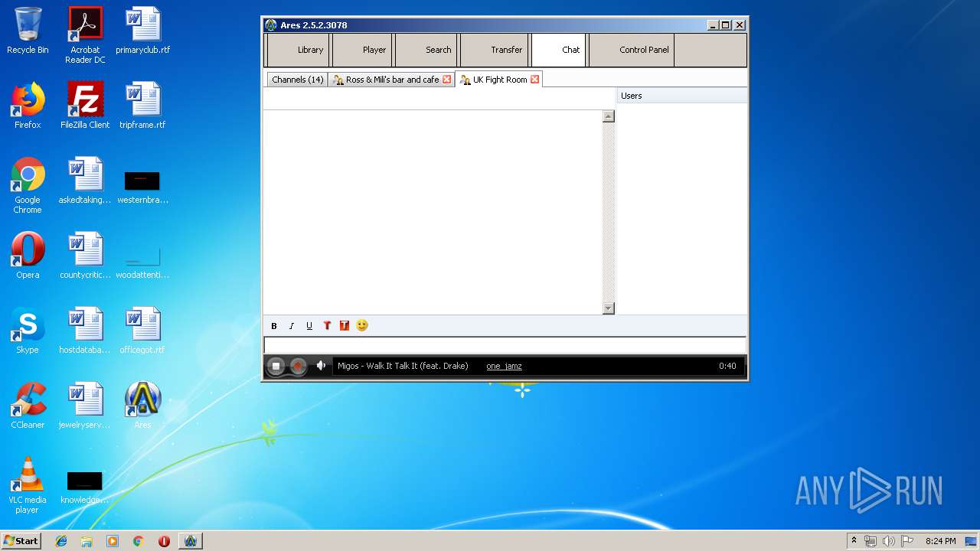Click the 8:24 PM taskbar clock
980x551 pixels.
click(x=940, y=541)
